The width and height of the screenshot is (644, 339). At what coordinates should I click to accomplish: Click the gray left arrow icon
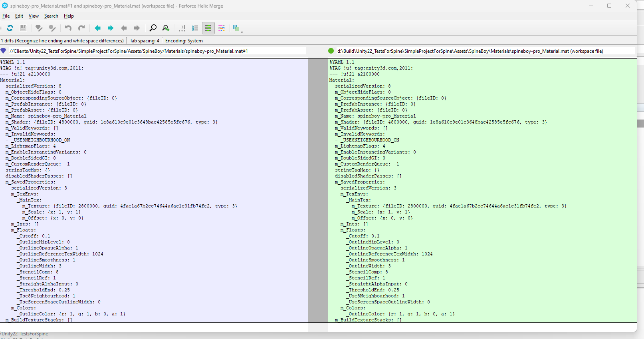(124, 28)
